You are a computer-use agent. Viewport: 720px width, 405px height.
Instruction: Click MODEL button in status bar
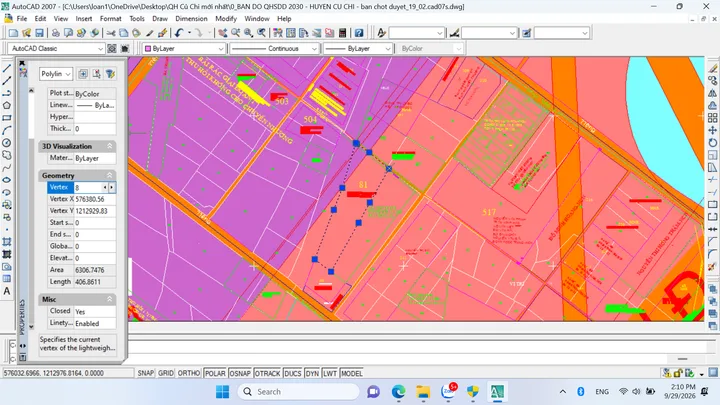(x=352, y=373)
